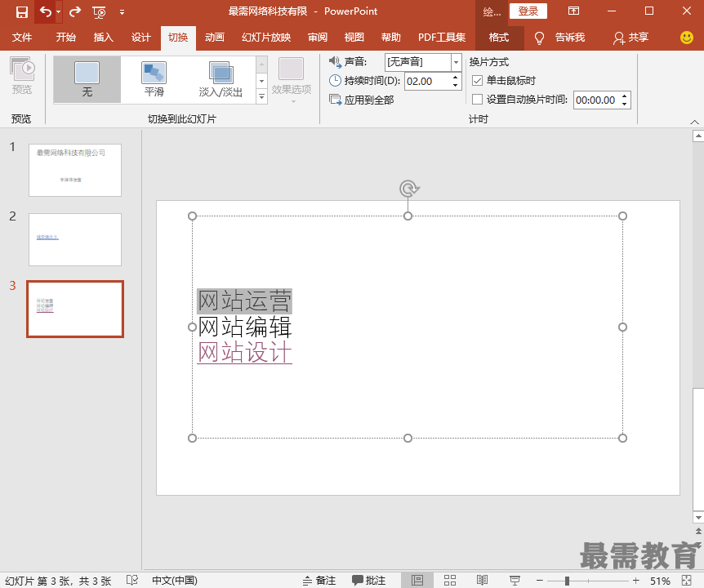The image size is (704, 588).
Task: Click the 网站设计 hyperlink text
Action: [x=245, y=352]
